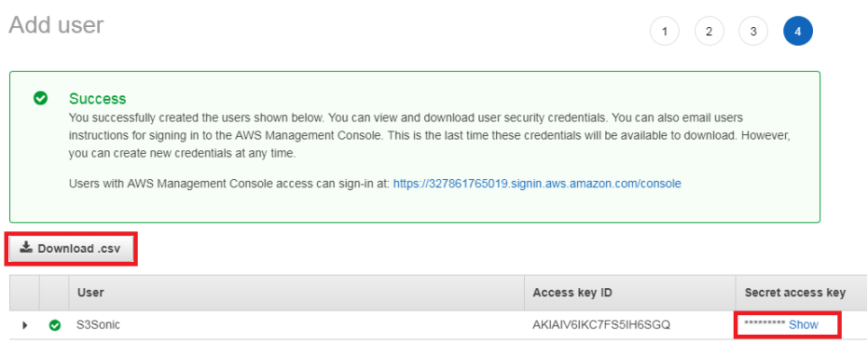Click the masked secret key asterisks

765,324
